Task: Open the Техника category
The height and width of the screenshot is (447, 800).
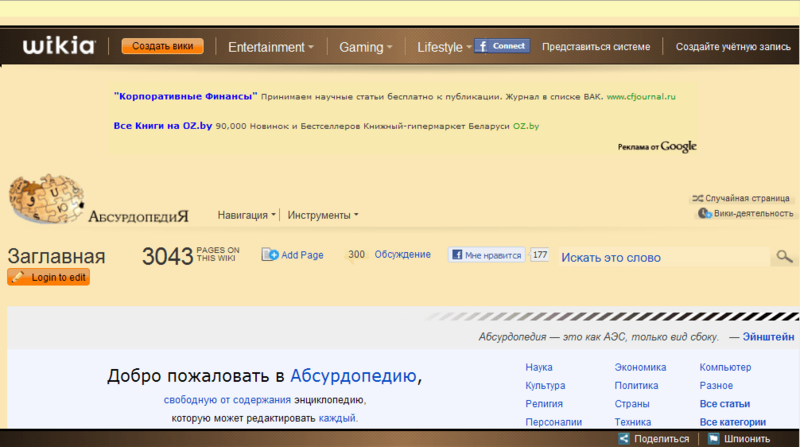Action: pos(633,422)
